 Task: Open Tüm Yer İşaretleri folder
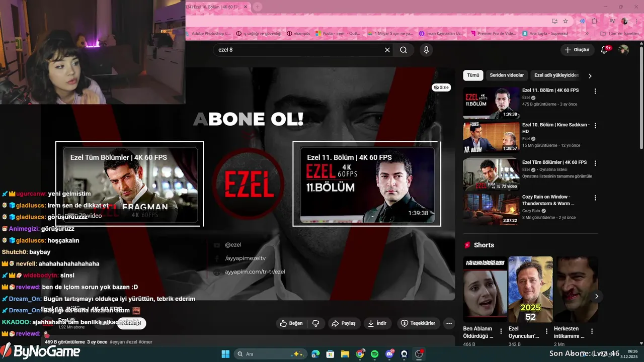click(x=621, y=34)
